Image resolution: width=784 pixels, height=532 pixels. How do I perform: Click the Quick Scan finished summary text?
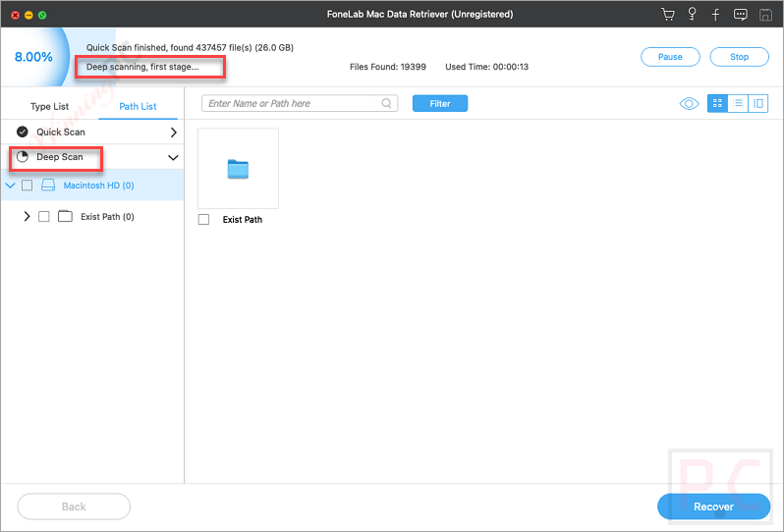pos(190,47)
